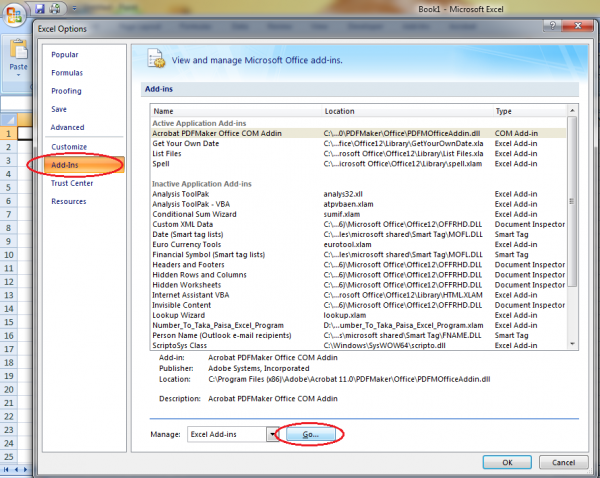This screenshot has width=600, height=478.
Task: Click the Office Button orb in Excel
Action: click(15, 15)
